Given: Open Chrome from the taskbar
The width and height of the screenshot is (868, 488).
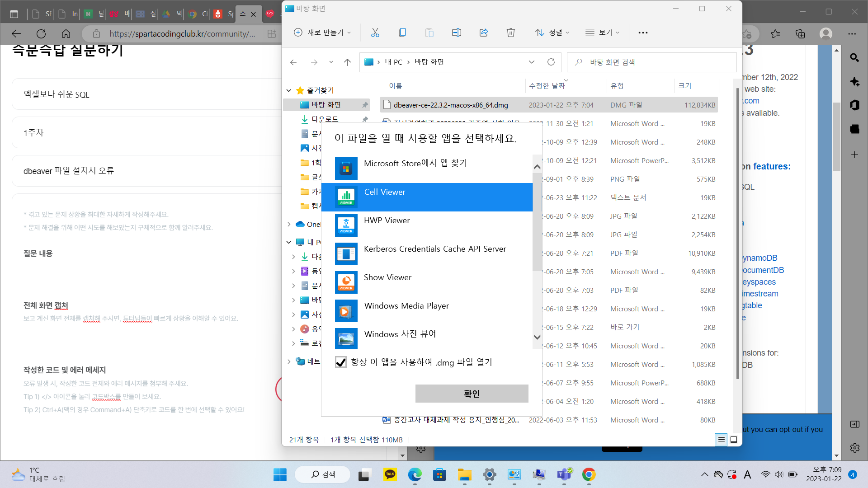Looking at the screenshot, I should pos(588,474).
